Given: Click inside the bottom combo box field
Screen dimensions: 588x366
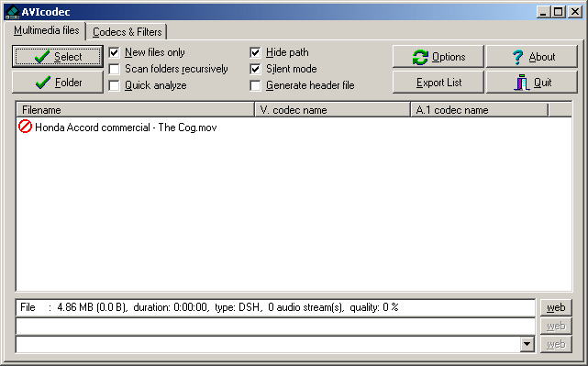Looking at the screenshot, I should (268, 344).
